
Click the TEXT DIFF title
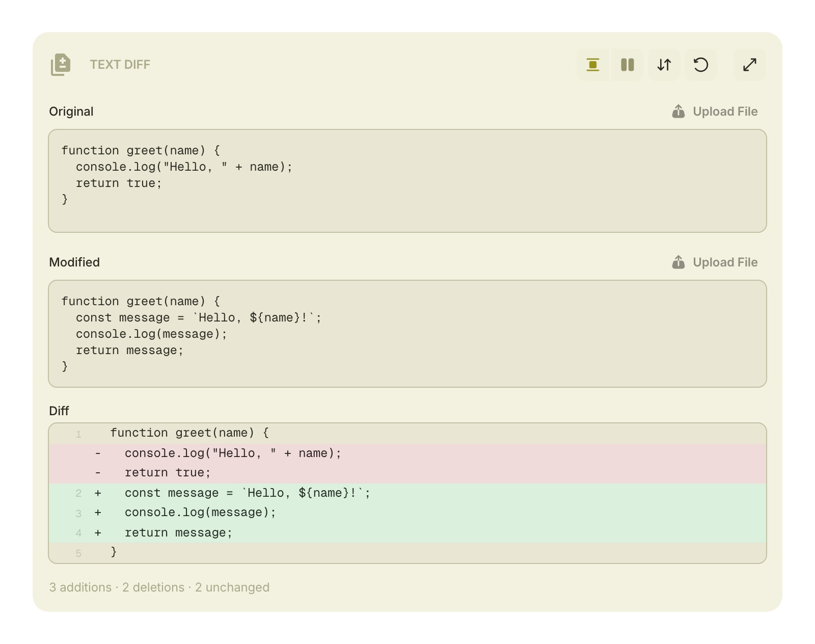tap(120, 65)
